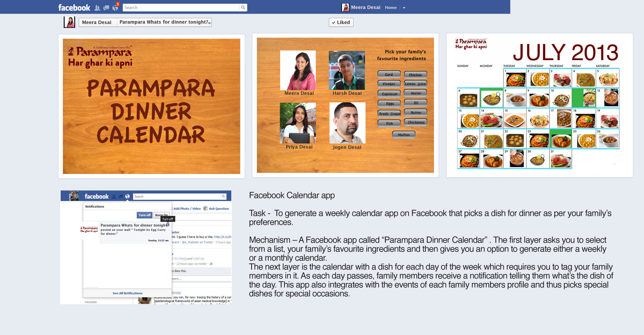Select the Curd ingredient
This screenshot has height=335, width=644.
389,74
